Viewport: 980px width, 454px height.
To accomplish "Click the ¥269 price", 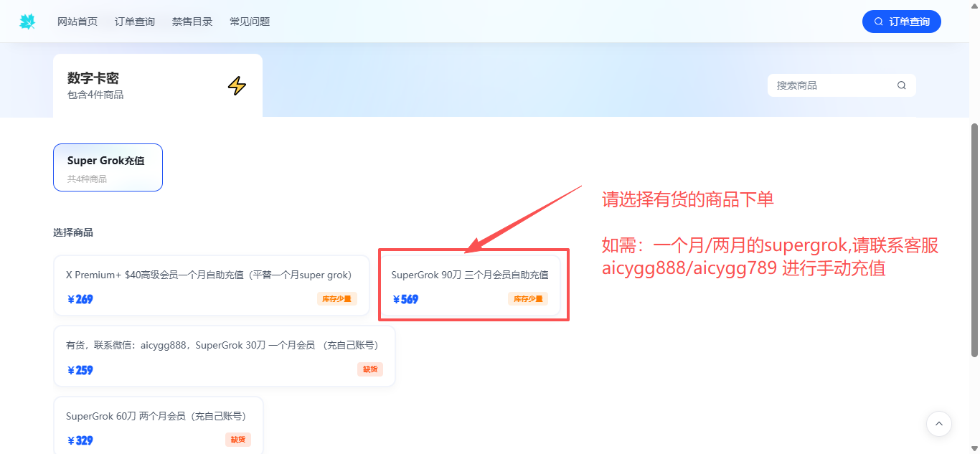I will pos(80,300).
